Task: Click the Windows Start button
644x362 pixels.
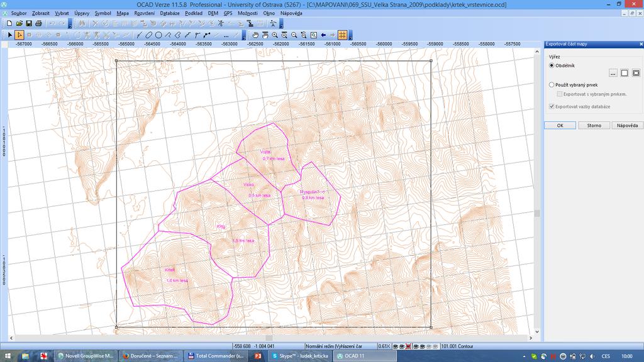Action: pyautogui.click(x=8, y=356)
